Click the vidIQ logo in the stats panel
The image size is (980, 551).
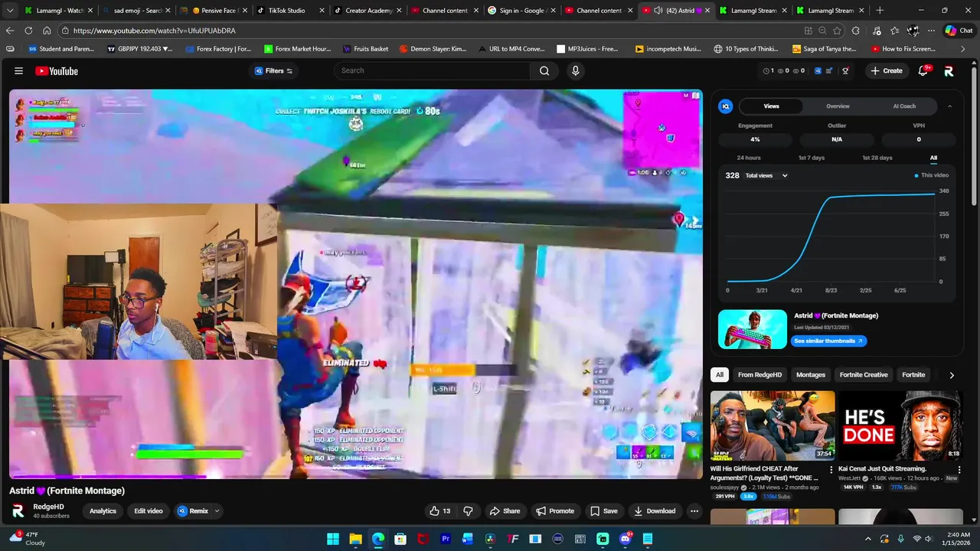click(726, 106)
